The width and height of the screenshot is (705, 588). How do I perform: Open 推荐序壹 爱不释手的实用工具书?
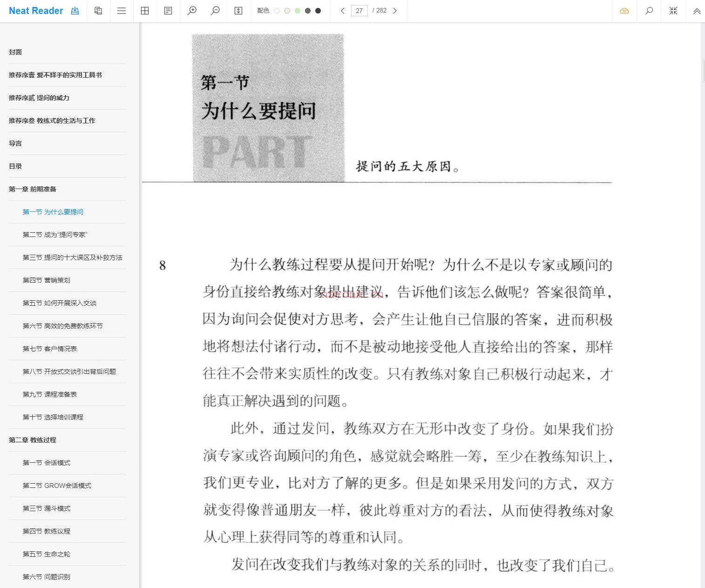[55, 75]
